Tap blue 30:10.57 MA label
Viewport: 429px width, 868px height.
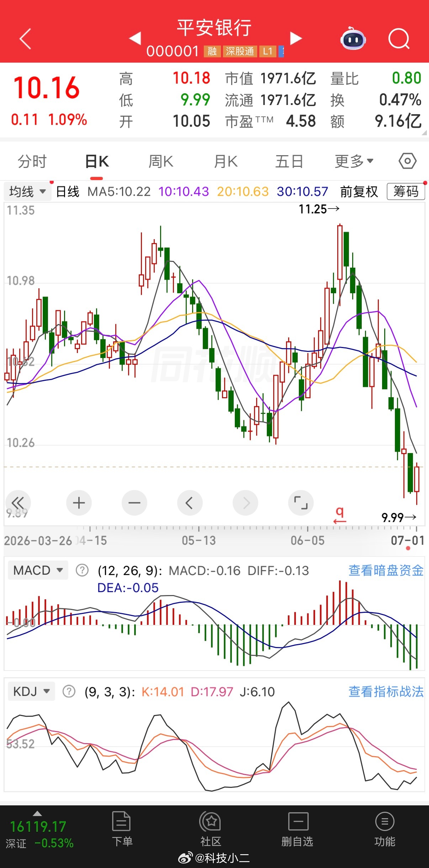click(302, 191)
